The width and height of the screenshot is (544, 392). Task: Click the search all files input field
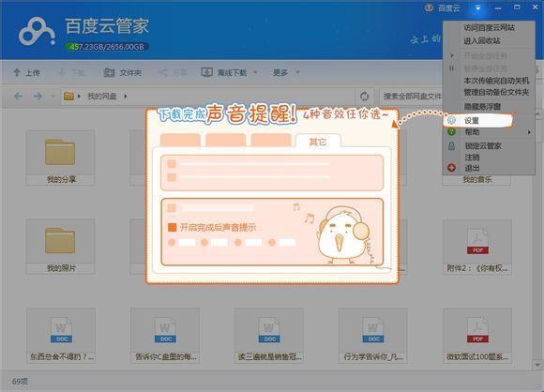point(412,96)
